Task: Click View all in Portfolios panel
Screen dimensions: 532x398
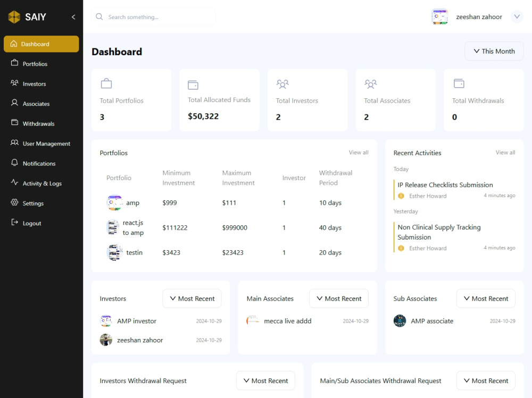Action: point(359,153)
